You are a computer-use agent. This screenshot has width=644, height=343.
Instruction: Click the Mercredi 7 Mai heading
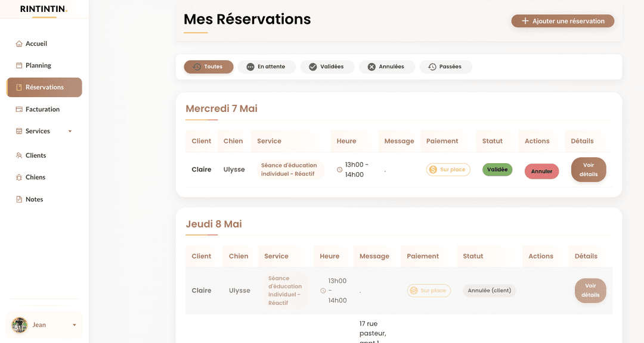pyautogui.click(x=221, y=109)
